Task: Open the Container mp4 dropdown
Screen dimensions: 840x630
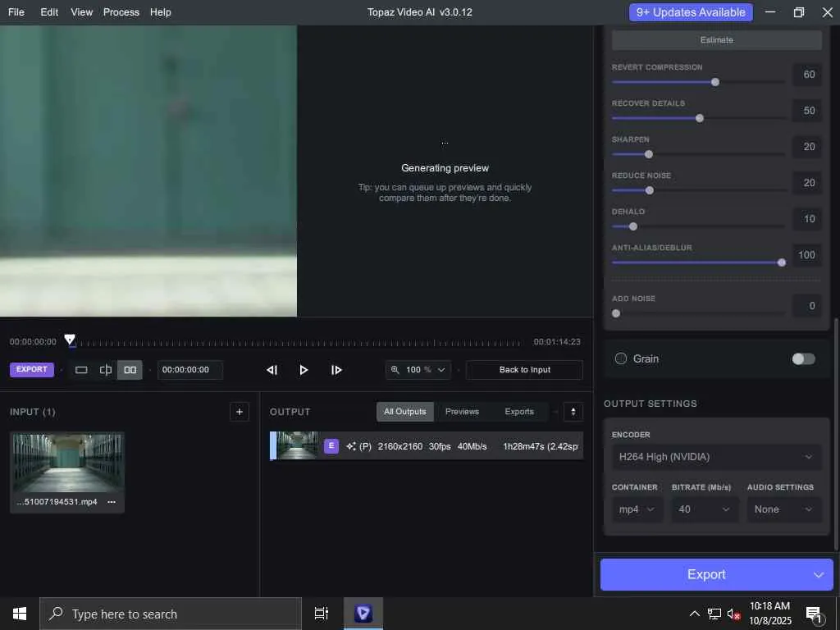Action: tap(637, 509)
